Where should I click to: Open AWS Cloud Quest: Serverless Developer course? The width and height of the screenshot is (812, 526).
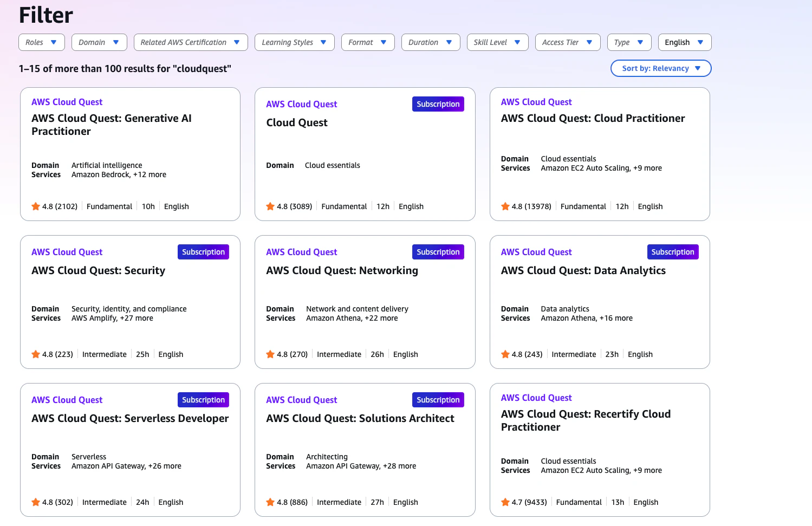(130, 418)
